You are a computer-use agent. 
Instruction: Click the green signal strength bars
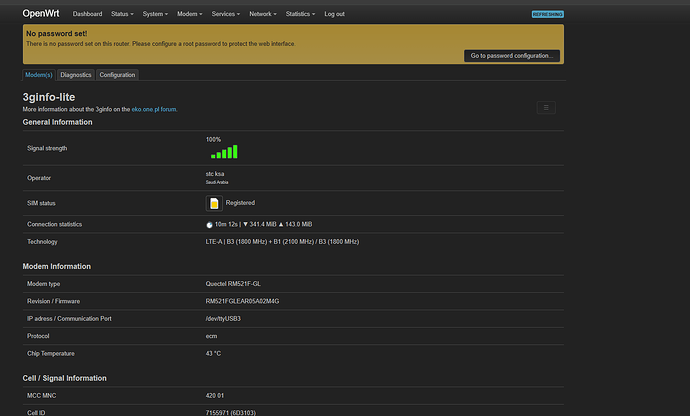pos(224,152)
